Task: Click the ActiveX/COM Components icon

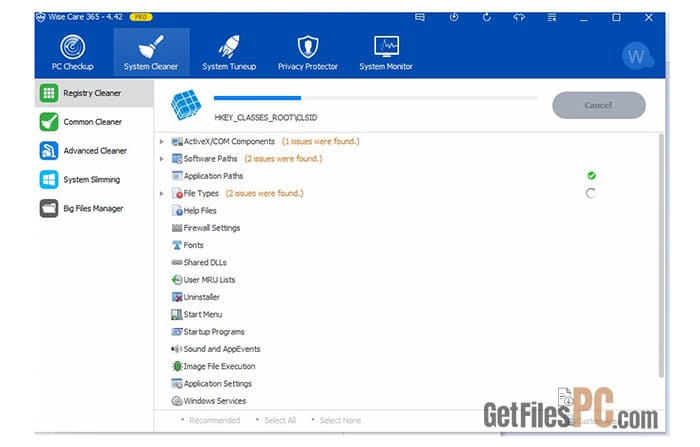Action: tap(177, 142)
